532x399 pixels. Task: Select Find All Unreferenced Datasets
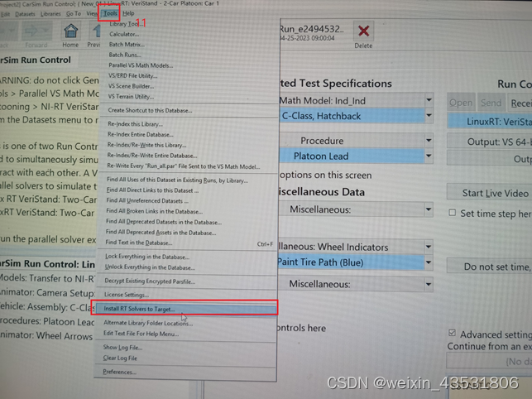tap(147, 200)
